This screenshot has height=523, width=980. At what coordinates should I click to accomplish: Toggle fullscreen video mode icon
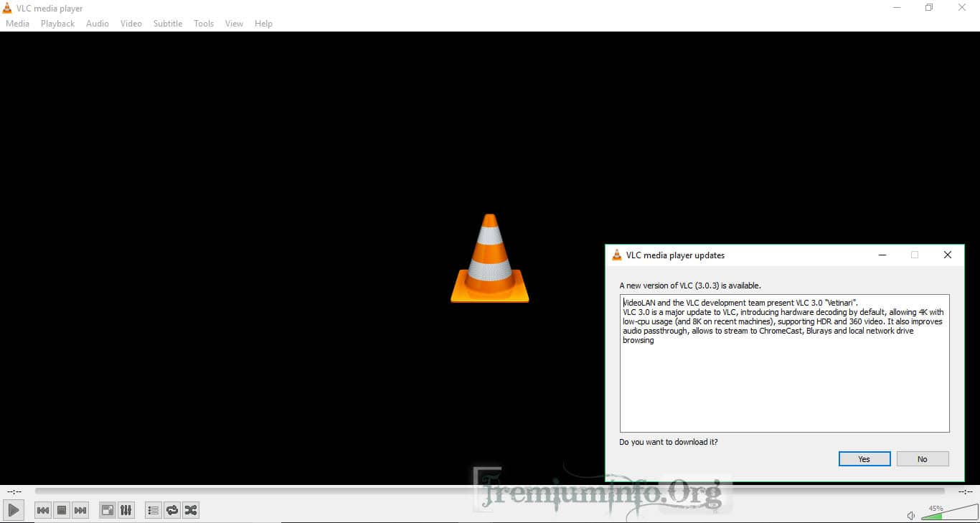pos(108,510)
